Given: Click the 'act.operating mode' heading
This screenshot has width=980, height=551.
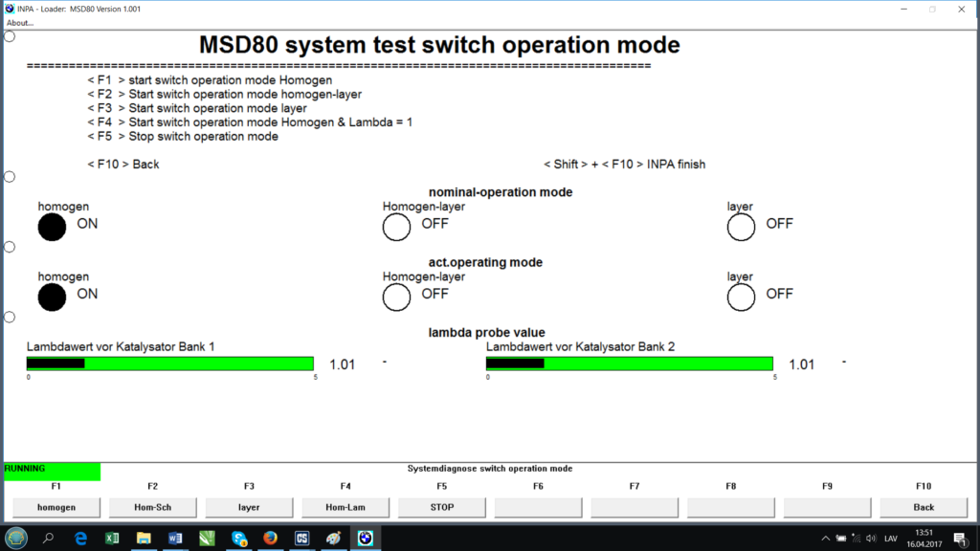Looking at the screenshot, I should (x=485, y=262).
